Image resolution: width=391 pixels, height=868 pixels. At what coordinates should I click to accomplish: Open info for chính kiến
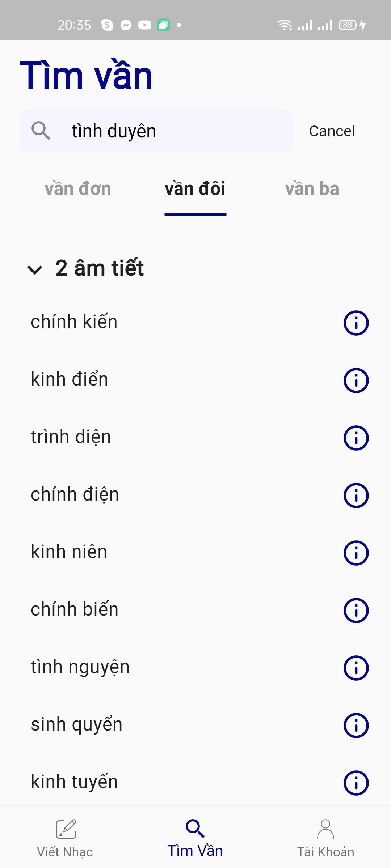point(356,323)
